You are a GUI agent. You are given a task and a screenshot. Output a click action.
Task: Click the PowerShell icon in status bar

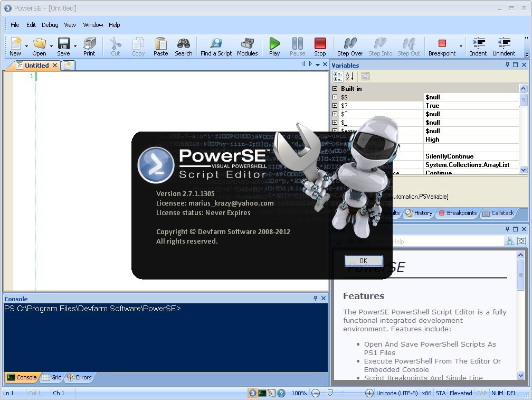click(x=253, y=393)
